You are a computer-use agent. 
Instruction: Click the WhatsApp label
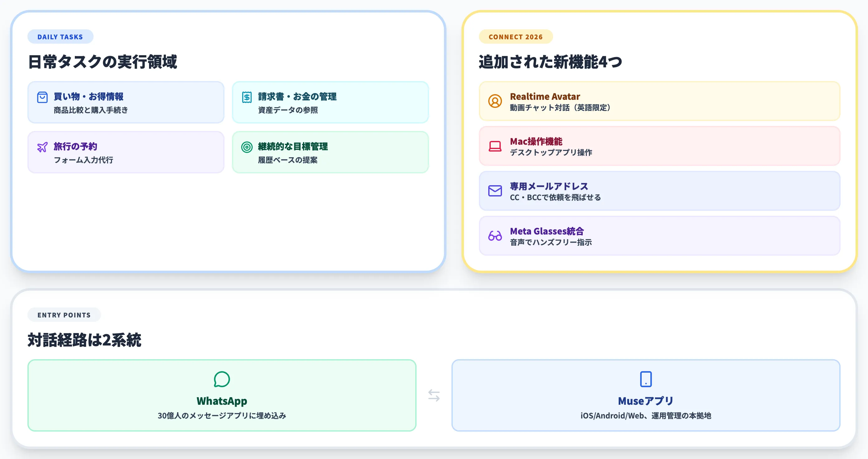pos(222,401)
